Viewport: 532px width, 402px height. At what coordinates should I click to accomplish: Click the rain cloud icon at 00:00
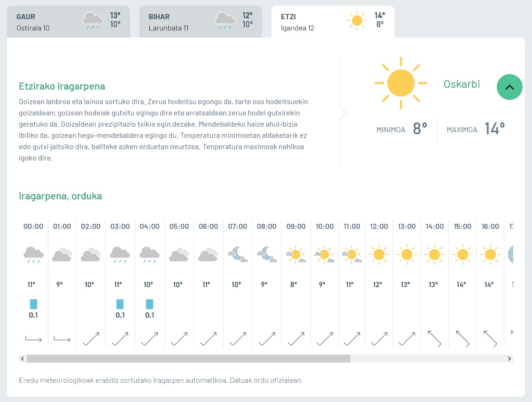point(33,255)
